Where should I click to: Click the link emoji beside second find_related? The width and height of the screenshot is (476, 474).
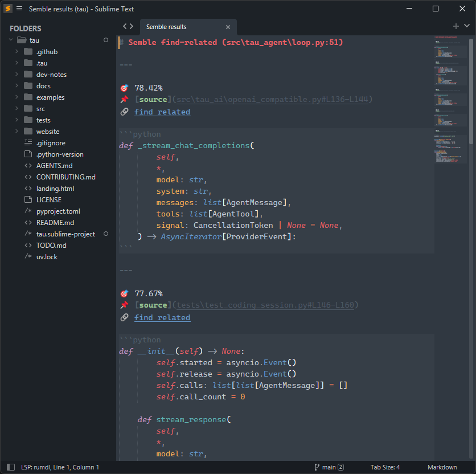pos(125,317)
